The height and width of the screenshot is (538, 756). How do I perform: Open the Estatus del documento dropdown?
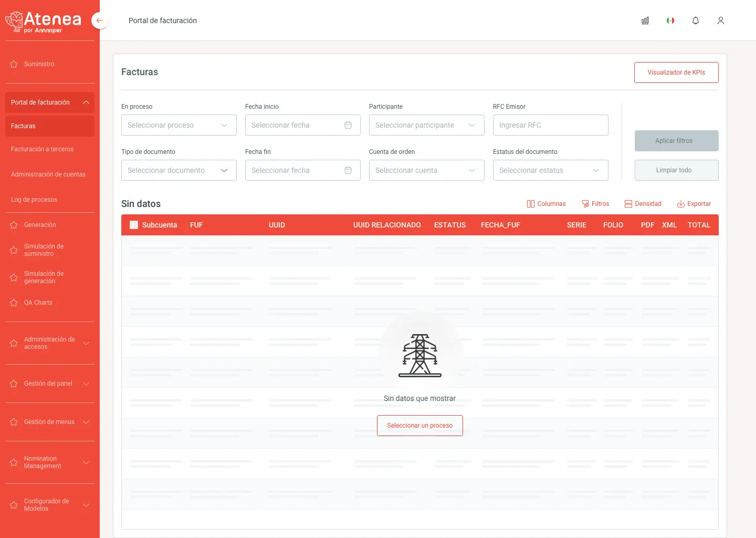point(550,170)
